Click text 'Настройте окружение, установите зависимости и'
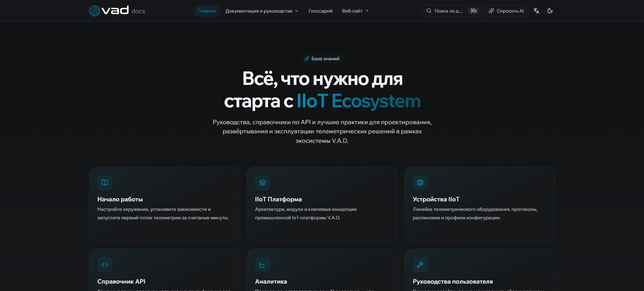Screen dimensions: 644x291 point(154,209)
